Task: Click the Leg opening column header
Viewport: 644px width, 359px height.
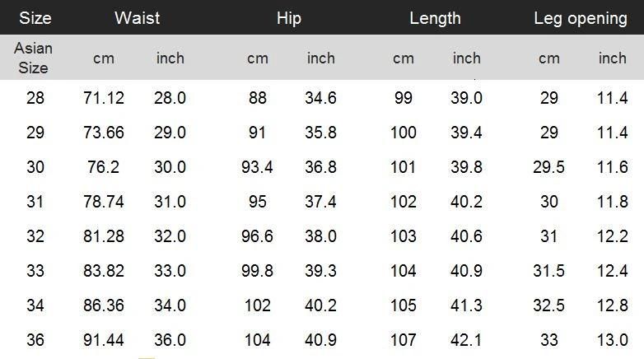Action: tap(580, 18)
